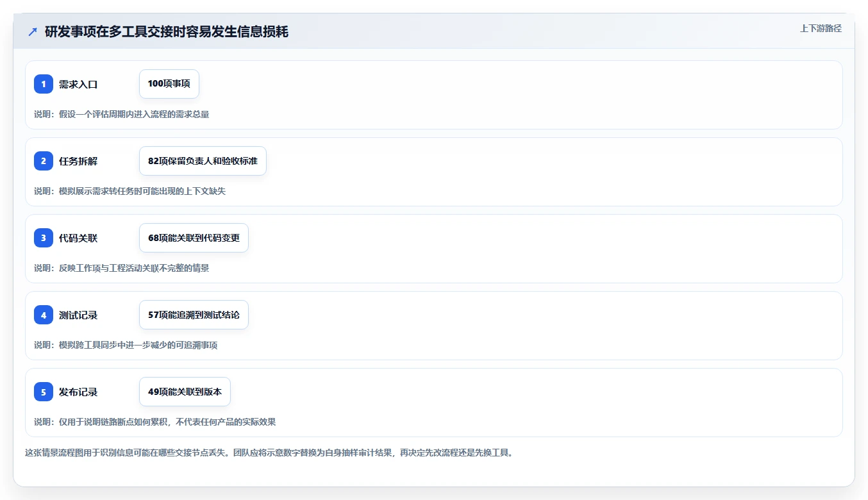
Task: Click the step 1 number badge
Action: [x=44, y=84]
